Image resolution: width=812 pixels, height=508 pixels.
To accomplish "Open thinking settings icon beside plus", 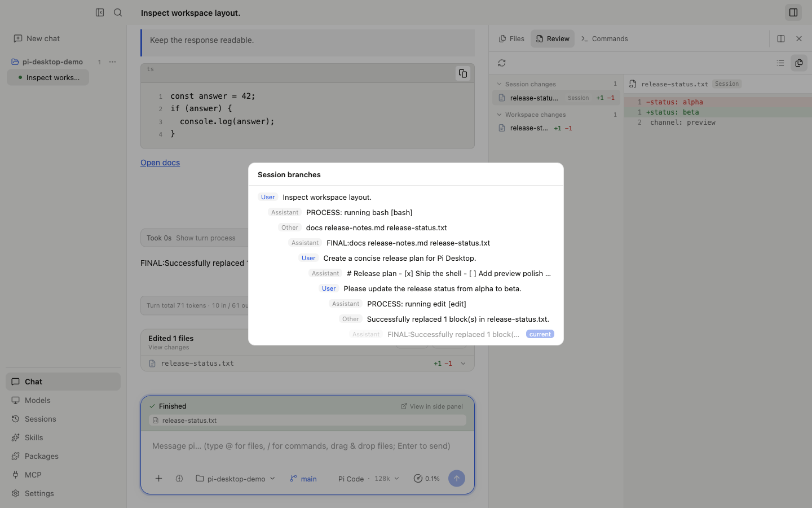I will 179,479.
